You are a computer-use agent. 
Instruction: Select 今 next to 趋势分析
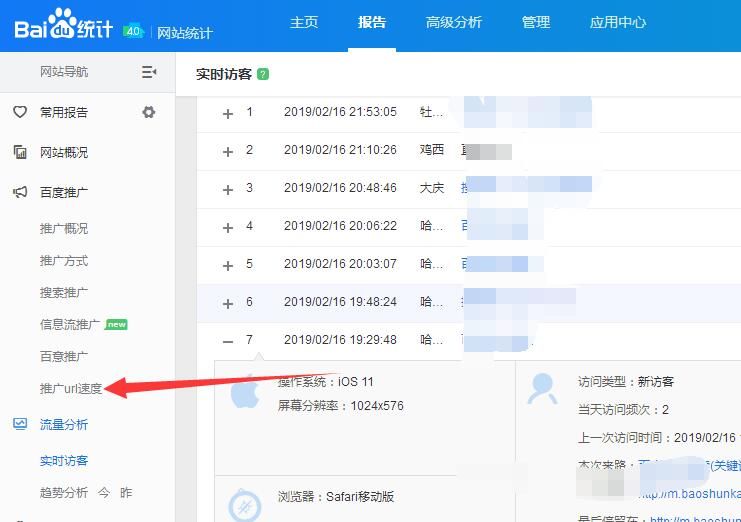[x=104, y=493]
